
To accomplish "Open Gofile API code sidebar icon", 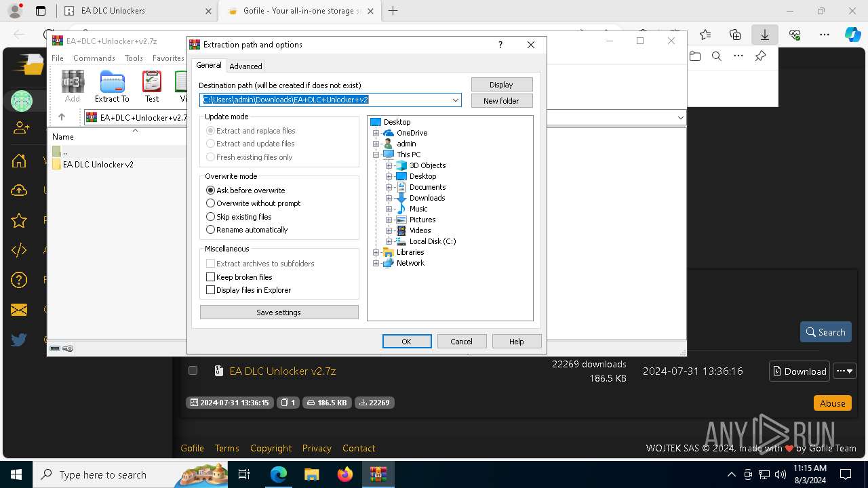I will (x=19, y=250).
